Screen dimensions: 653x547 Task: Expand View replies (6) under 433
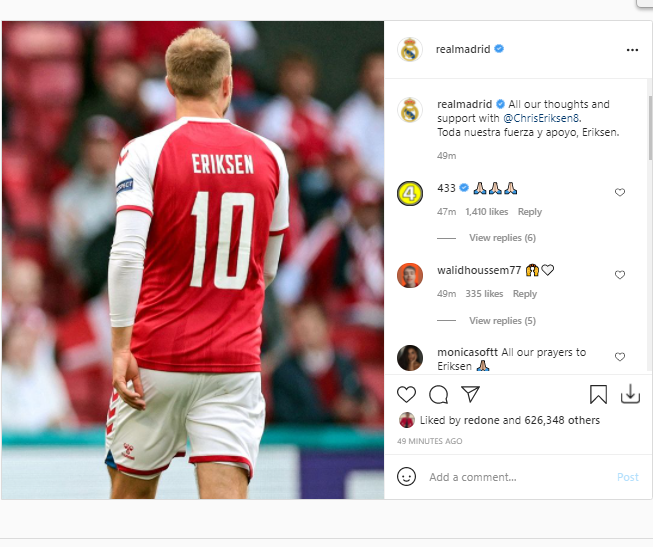(x=502, y=238)
